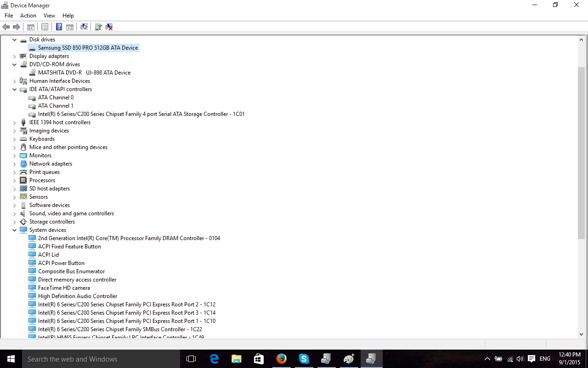This screenshot has height=368, width=588.
Task: Select the SD host adapters label
Action: coord(50,189)
